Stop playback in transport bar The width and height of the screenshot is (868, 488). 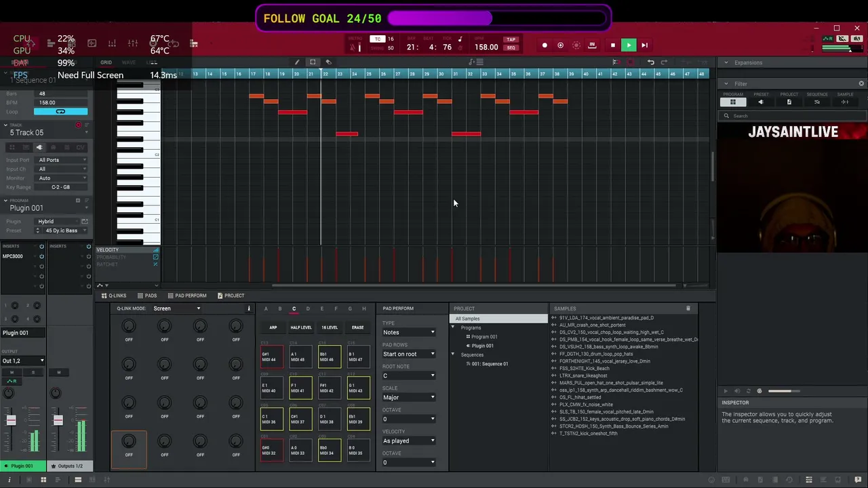coord(612,45)
